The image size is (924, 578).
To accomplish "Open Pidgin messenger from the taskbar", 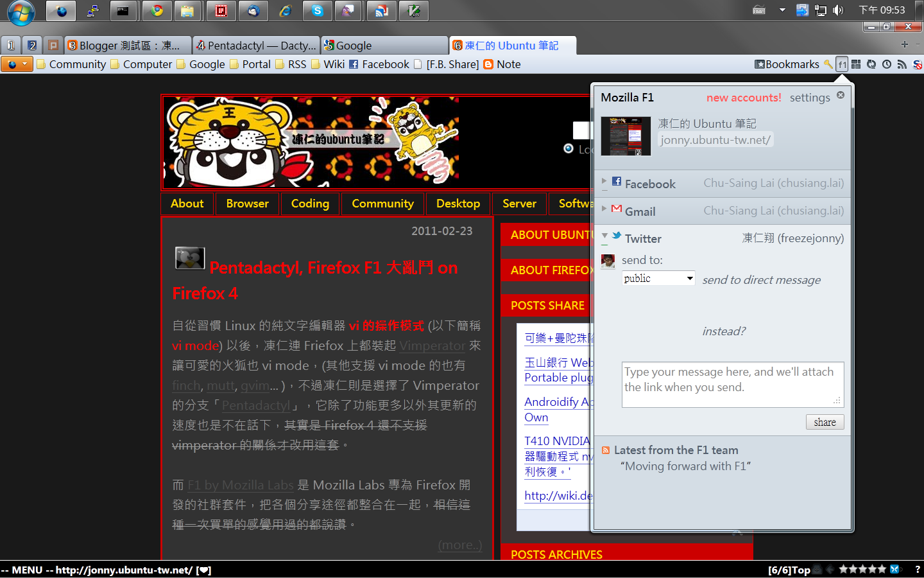I will tap(348, 11).
